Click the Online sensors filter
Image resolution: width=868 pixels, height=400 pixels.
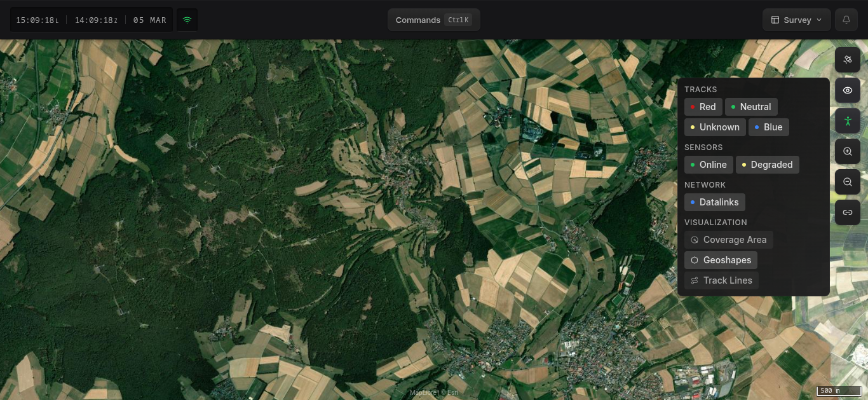pyautogui.click(x=709, y=165)
